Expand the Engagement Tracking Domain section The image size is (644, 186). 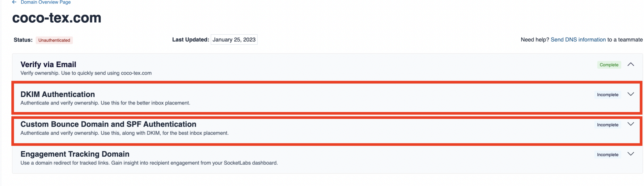click(x=630, y=154)
